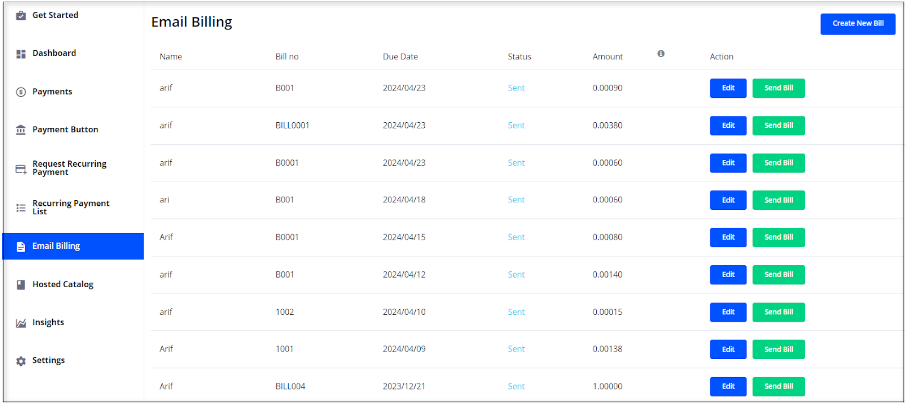Screen dimensions: 908x404
Task: Click Sent status of bill BILL0001
Action: click(x=516, y=126)
